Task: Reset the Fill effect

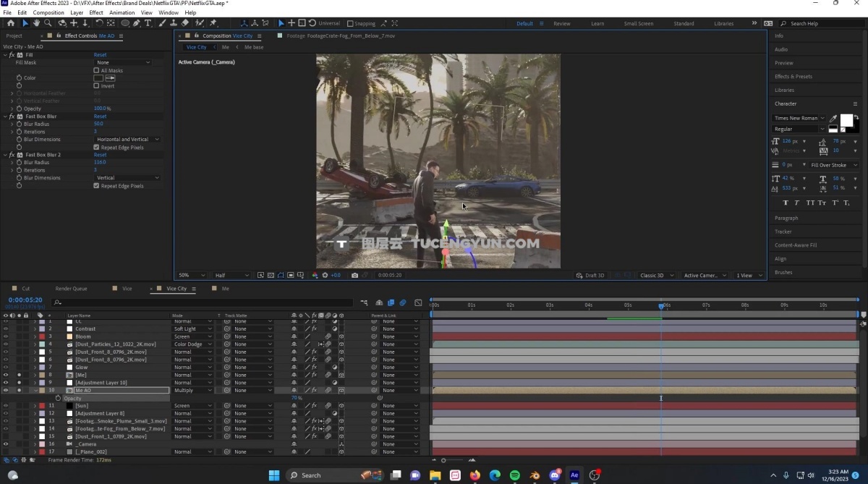Action: [x=100, y=55]
